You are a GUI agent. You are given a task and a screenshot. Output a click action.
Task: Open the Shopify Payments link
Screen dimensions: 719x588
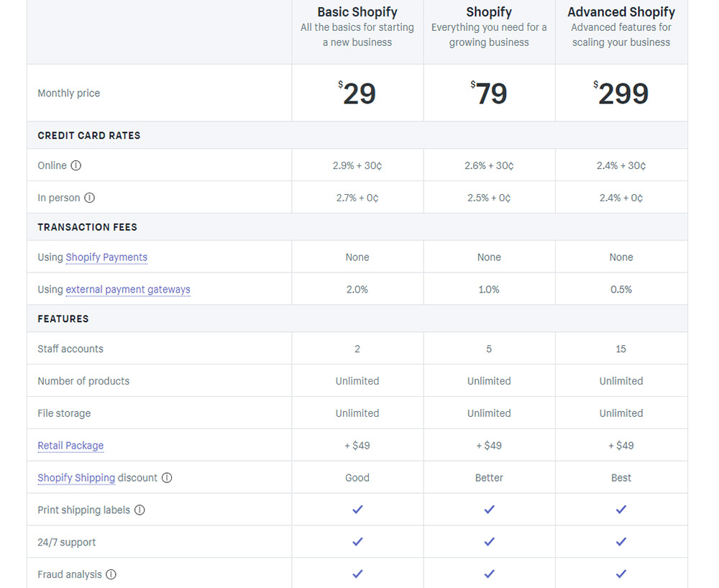(106, 257)
